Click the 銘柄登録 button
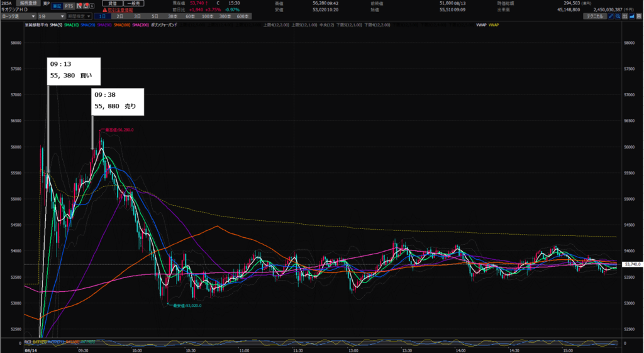The width and height of the screenshot is (644, 353). (x=28, y=3)
